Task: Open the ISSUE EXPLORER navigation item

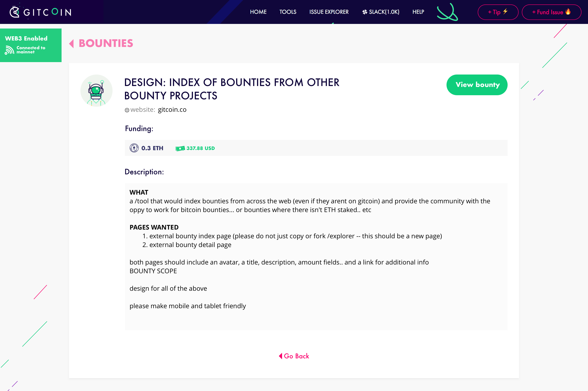Action: click(329, 12)
